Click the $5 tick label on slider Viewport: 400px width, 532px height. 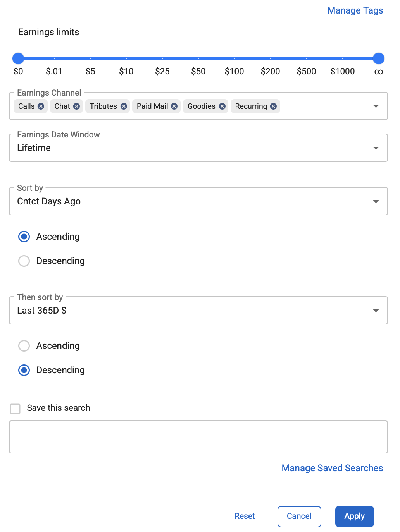[x=90, y=71]
